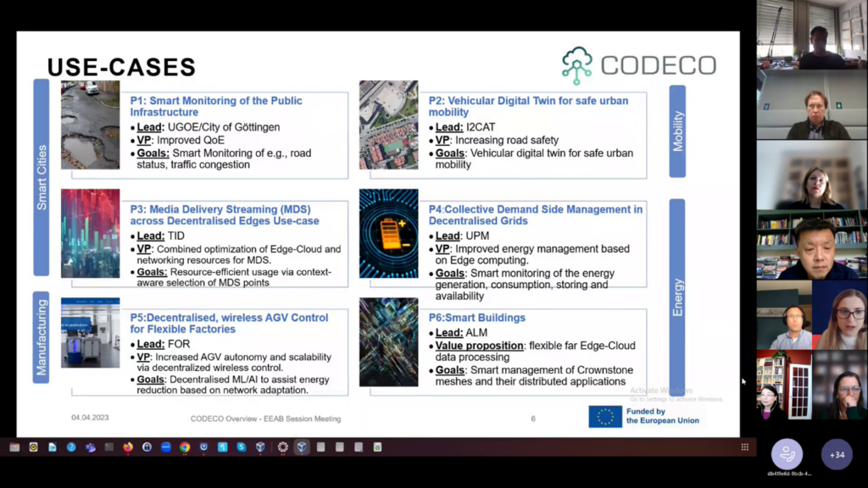
Task: Click the battery circuit image for P4
Action: pyautogui.click(x=388, y=234)
